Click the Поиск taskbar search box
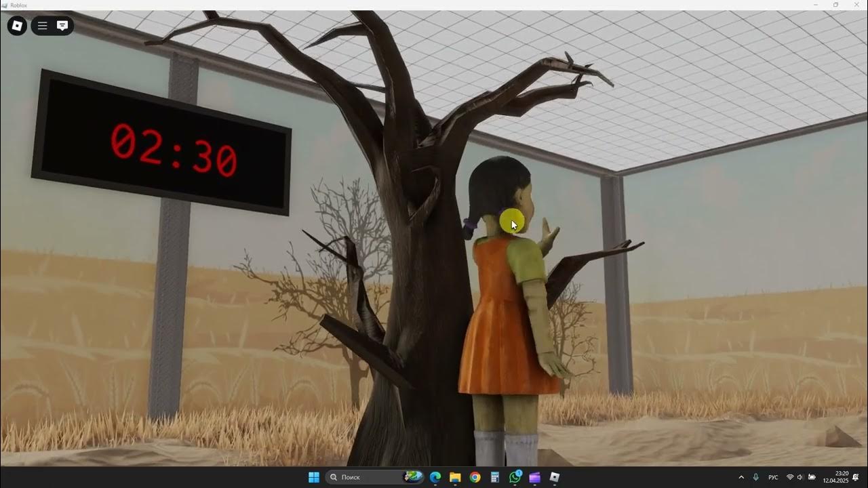This screenshot has height=488, width=868. (x=375, y=477)
